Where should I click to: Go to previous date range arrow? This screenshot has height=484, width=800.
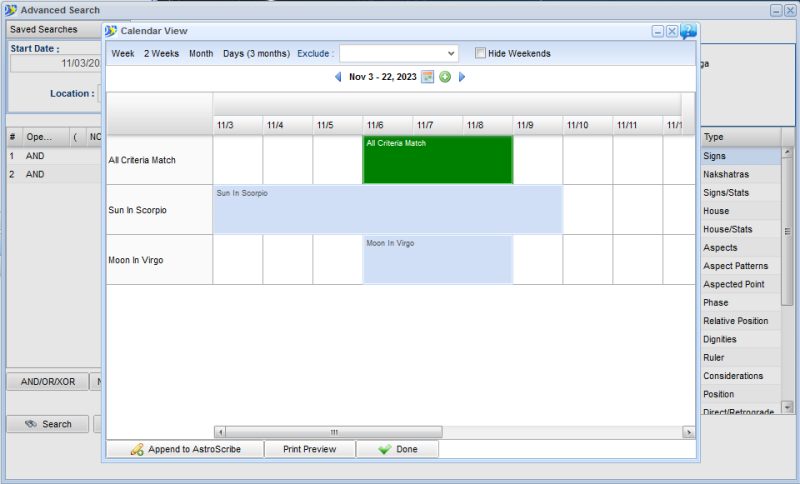[x=338, y=77]
